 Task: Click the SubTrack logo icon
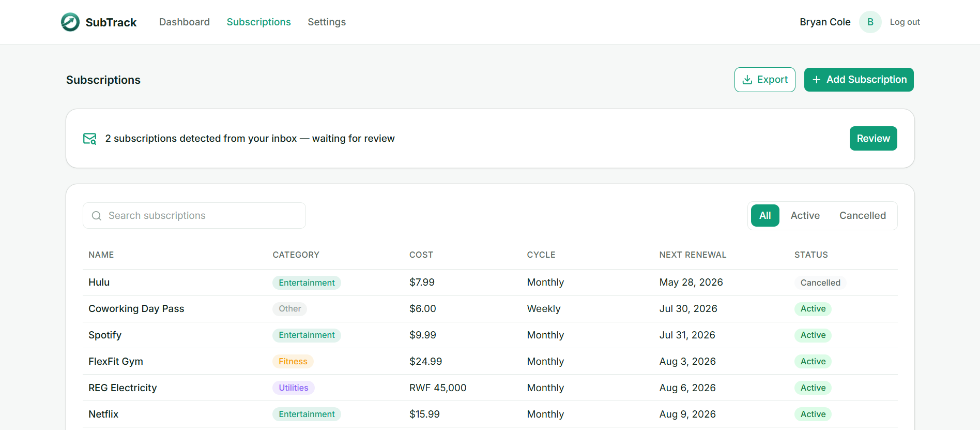click(x=70, y=22)
